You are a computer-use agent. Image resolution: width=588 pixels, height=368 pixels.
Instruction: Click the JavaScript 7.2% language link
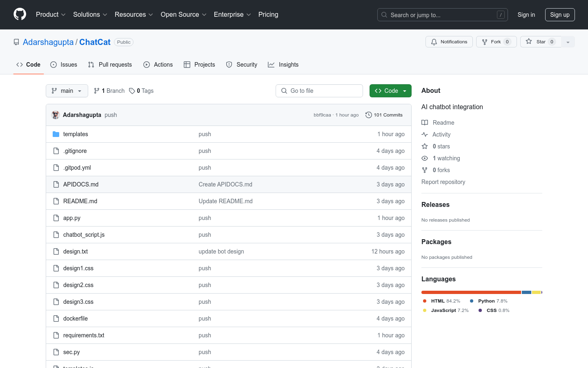[445, 310]
